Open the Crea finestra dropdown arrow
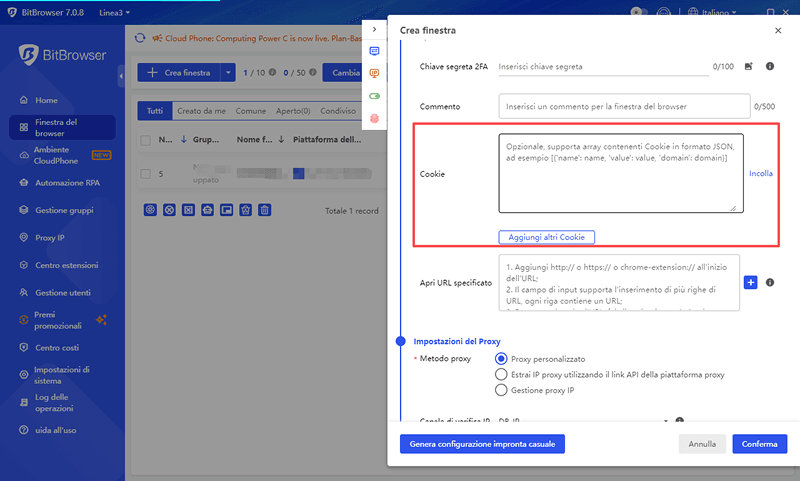Viewport: 800px width, 481px height. [228, 73]
